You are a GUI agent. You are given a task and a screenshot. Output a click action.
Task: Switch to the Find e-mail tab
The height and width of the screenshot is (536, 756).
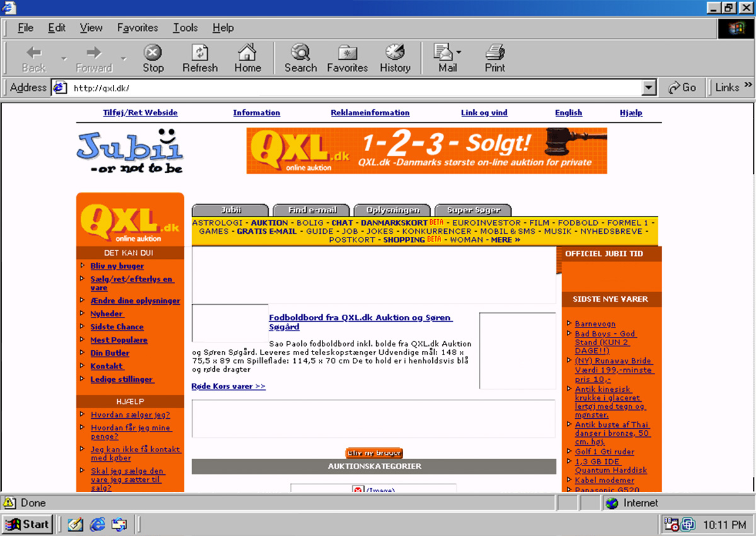pos(312,210)
